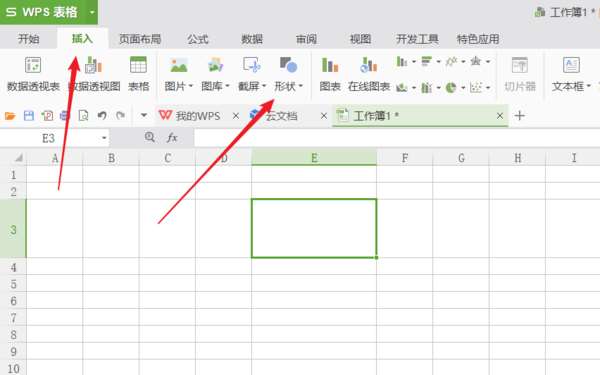Click the 形状 shapes icon
This screenshot has width=600, height=375.
point(288,65)
